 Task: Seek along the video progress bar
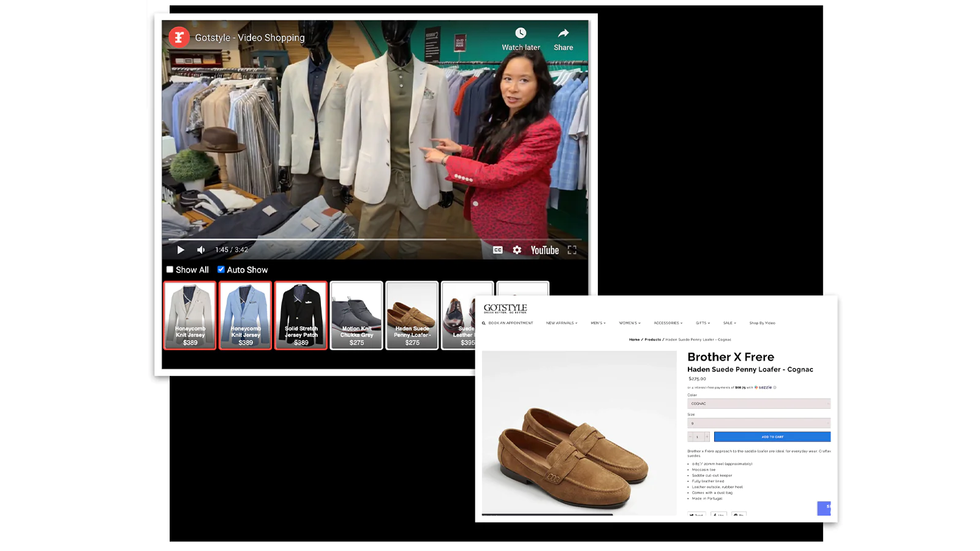coord(374,239)
